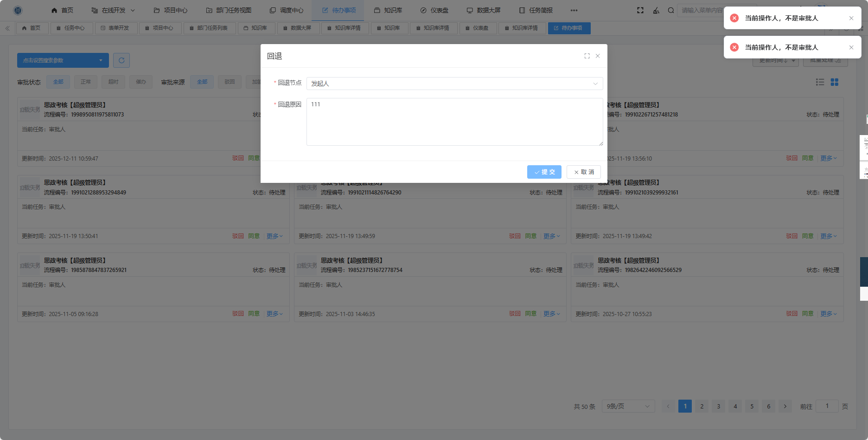The height and width of the screenshot is (440, 868).
Task: Expand the 点击设置搜索参数 dropdown
Action: pyautogui.click(x=63, y=60)
